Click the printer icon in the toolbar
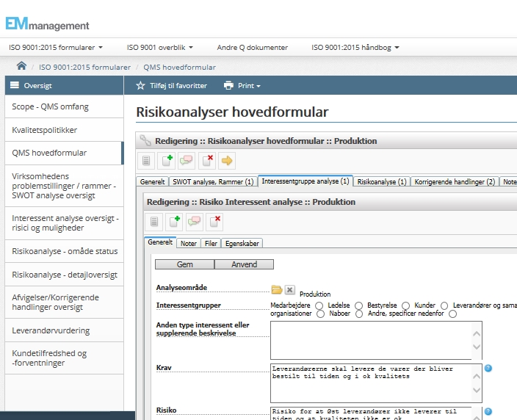The width and height of the screenshot is (517, 420). click(x=228, y=86)
